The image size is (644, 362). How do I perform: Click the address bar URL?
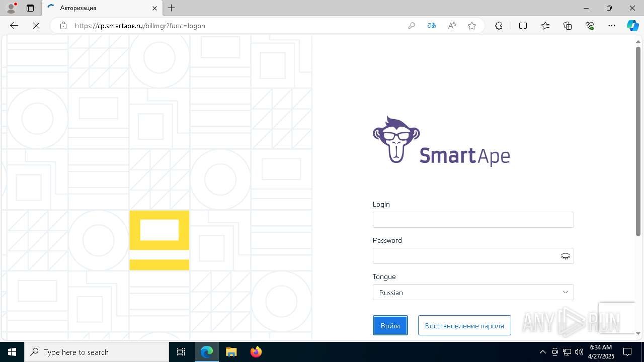click(140, 26)
